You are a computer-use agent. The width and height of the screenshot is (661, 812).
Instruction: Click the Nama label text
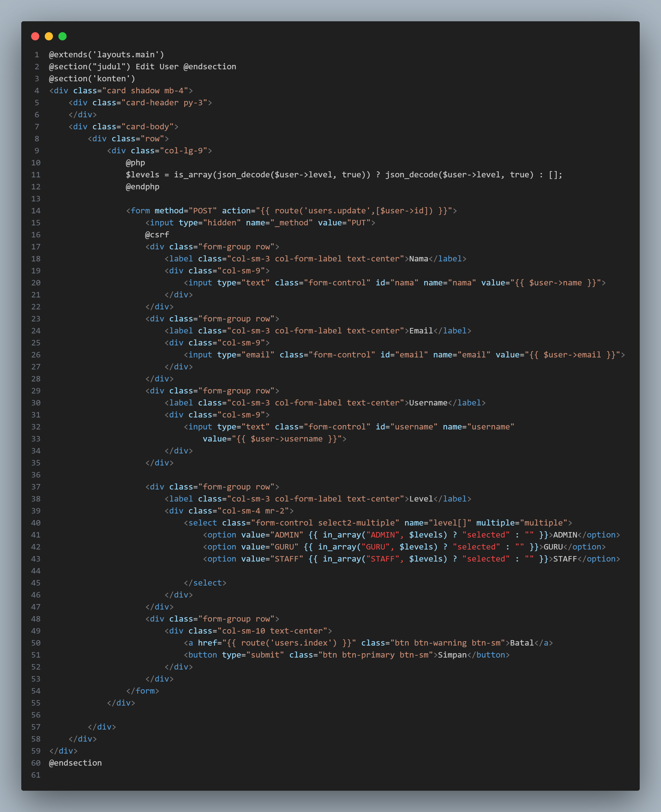pyautogui.click(x=418, y=258)
